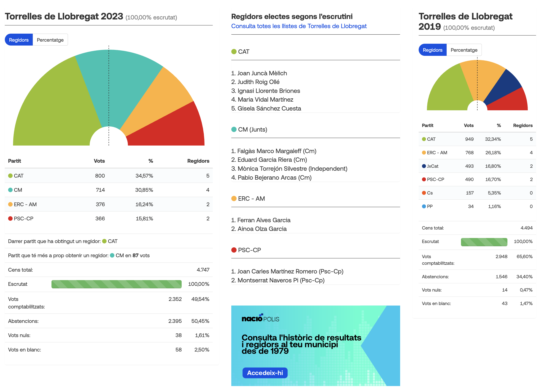Image resolution: width=539 pixels, height=392 pixels.
Task: Open the Nació Polis logo in the banner
Action: 260,318
